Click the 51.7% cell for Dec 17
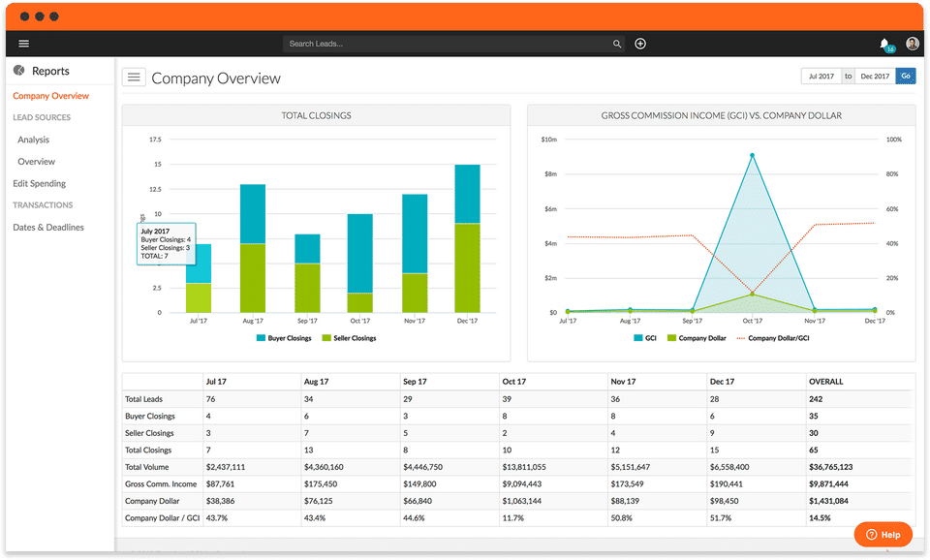The height and width of the screenshot is (560, 930). point(721,518)
